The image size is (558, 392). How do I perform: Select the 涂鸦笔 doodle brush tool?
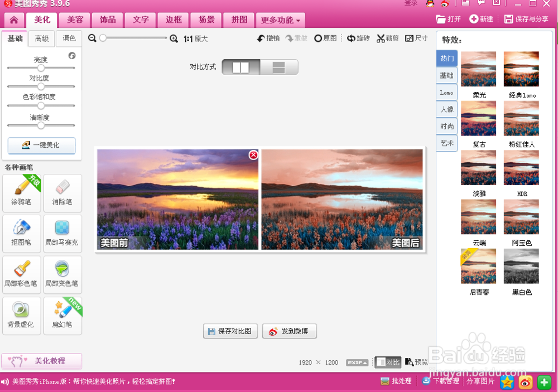21,193
